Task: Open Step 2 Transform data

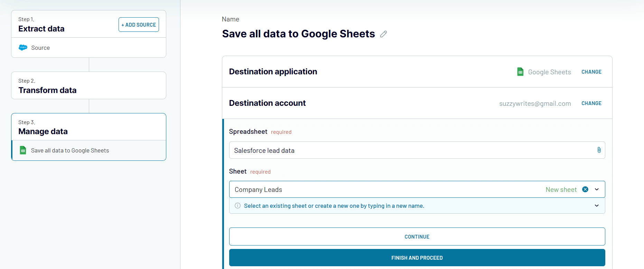Action: 88,85
